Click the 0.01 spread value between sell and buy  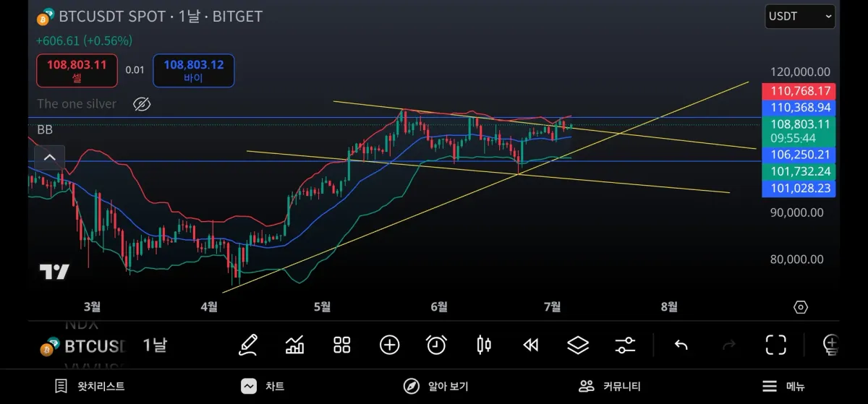click(x=135, y=70)
